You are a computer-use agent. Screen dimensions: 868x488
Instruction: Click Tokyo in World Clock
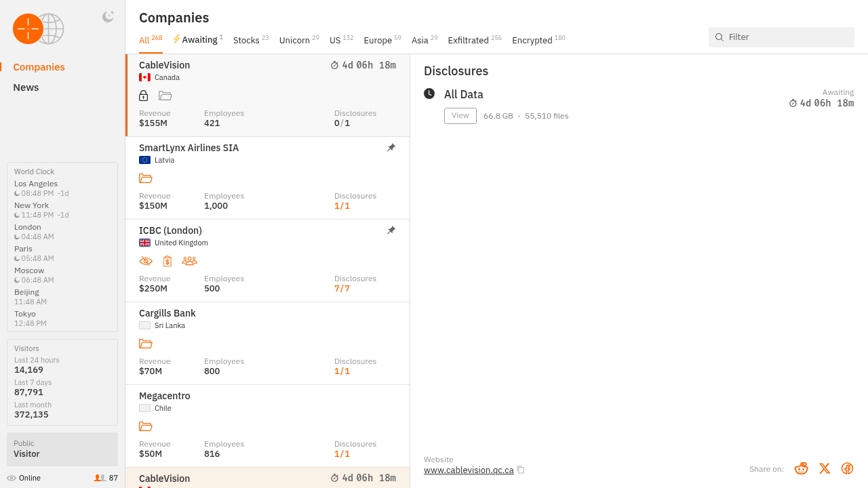(25, 314)
